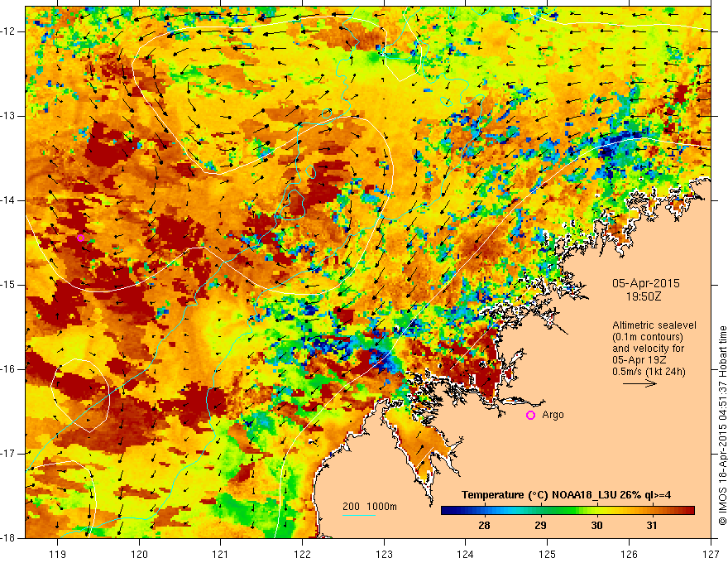Click the '(0.1m contours)' legend text
Screen dimensions: 728x563
click(x=648, y=337)
